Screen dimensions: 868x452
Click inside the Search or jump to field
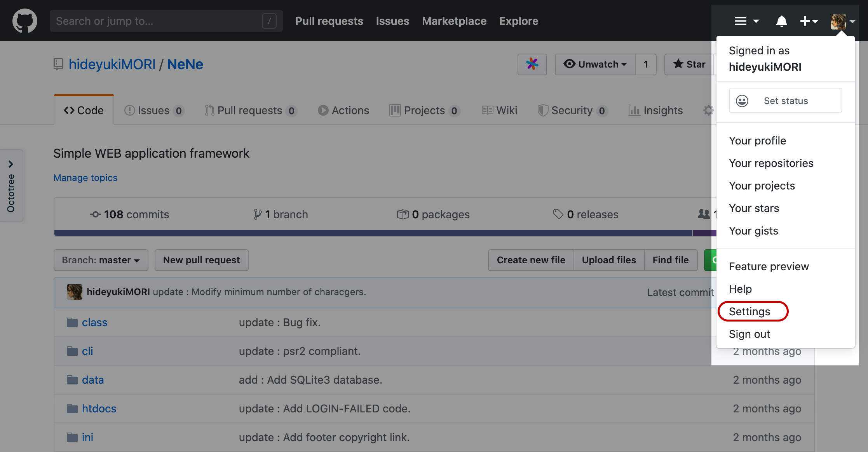click(155, 21)
